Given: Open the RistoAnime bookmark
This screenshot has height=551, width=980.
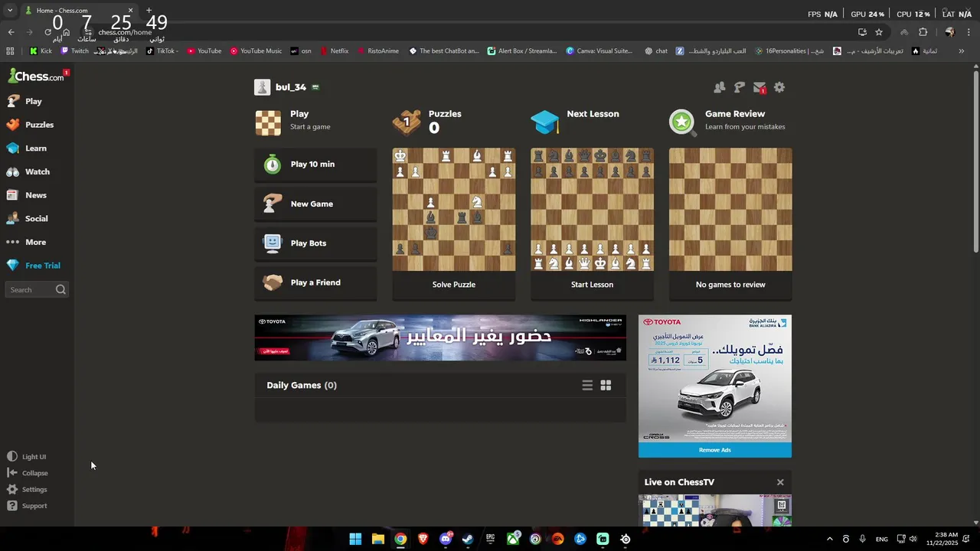Looking at the screenshot, I should tap(377, 51).
